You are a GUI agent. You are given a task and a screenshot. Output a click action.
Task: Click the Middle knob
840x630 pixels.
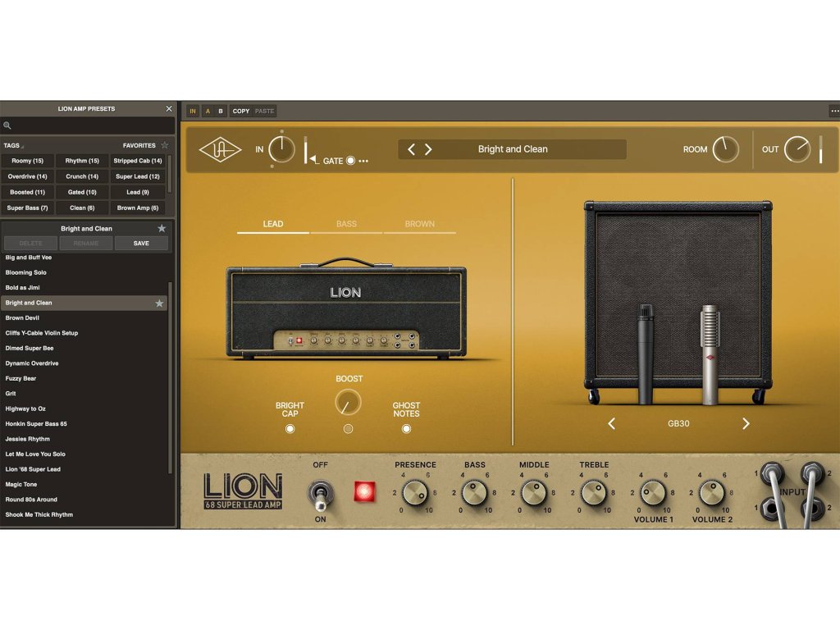pyautogui.click(x=534, y=493)
